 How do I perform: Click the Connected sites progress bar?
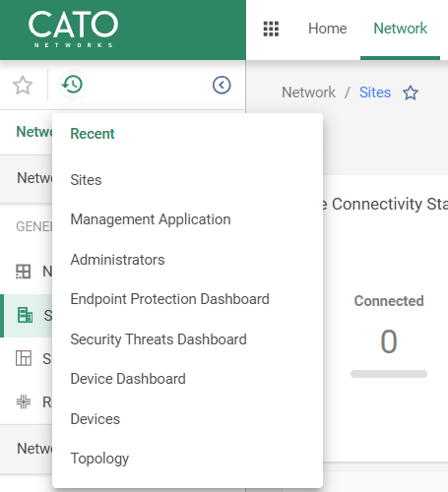[x=389, y=374]
